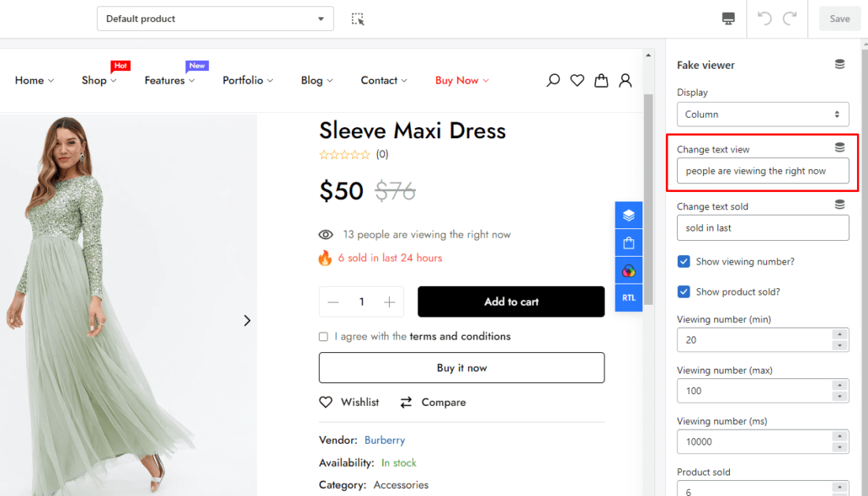The image size is (868, 496).
Task: Open the responsive preview monitor icon
Action: pyautogui.click(x=727, y=18)
